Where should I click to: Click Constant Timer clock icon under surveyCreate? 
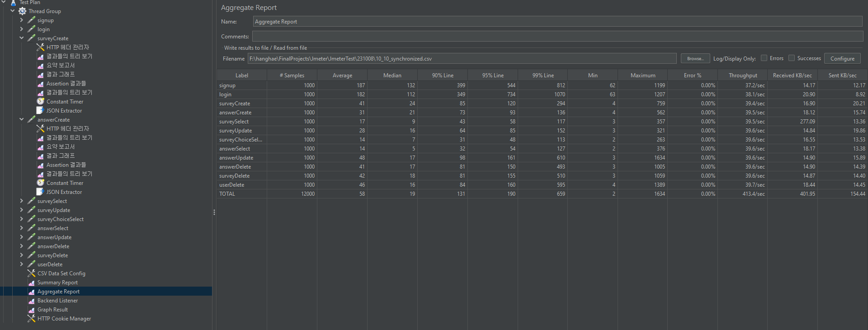[40, 101]
